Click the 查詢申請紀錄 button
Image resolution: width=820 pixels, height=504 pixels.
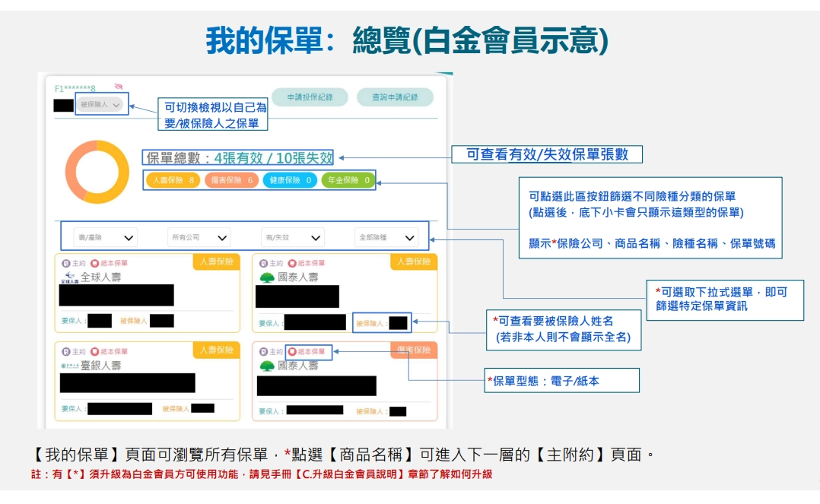tap(395, 97)
